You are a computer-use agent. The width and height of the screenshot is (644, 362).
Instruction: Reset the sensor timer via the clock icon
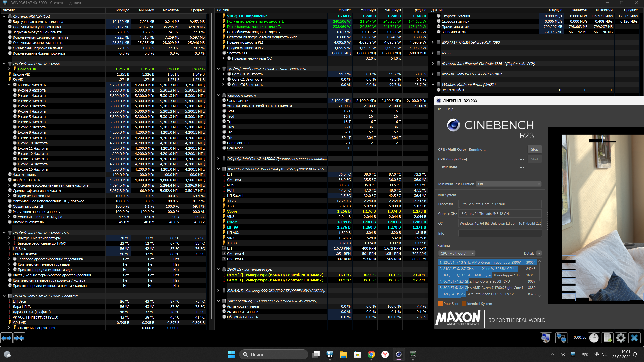point(594,338)
